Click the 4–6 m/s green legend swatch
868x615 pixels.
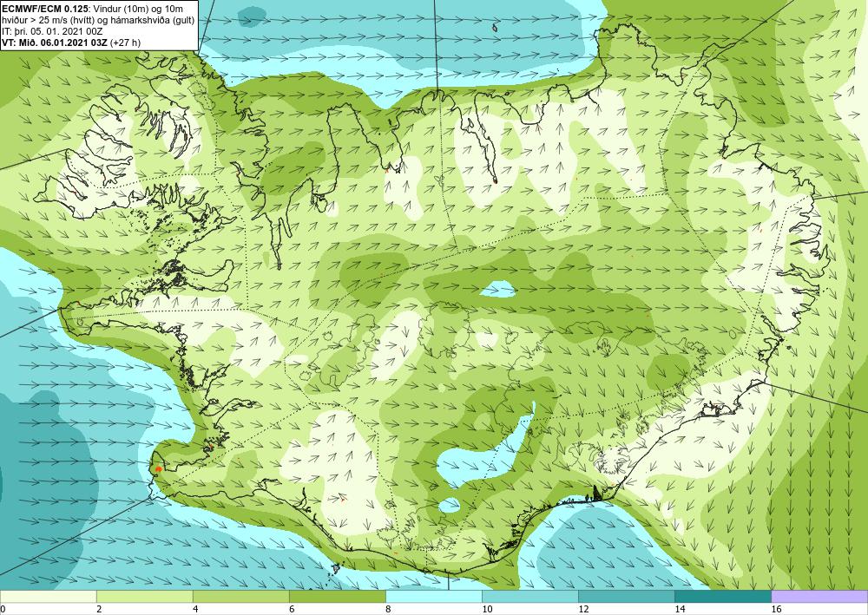tap(240, 596)
